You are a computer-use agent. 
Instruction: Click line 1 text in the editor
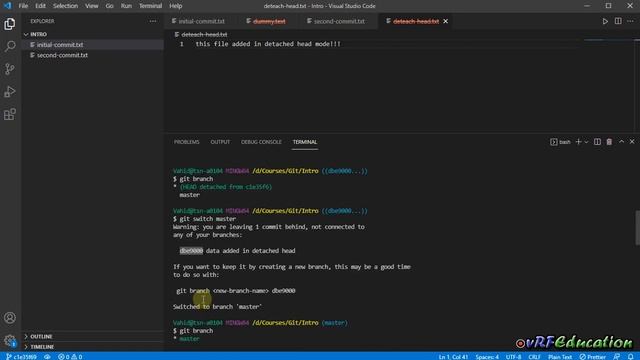(268, 44)
